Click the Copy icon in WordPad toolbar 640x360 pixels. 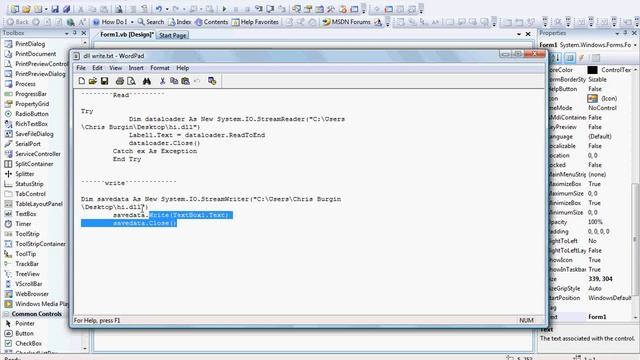(x=174, y=81)
